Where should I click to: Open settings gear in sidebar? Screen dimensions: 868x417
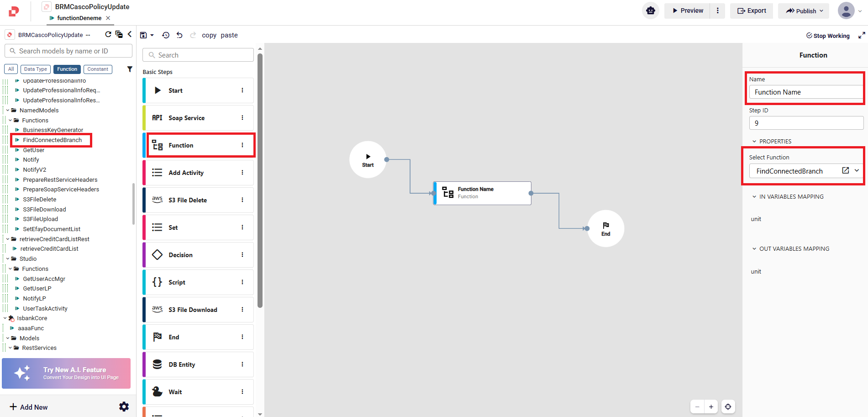[x=124, y=406]
